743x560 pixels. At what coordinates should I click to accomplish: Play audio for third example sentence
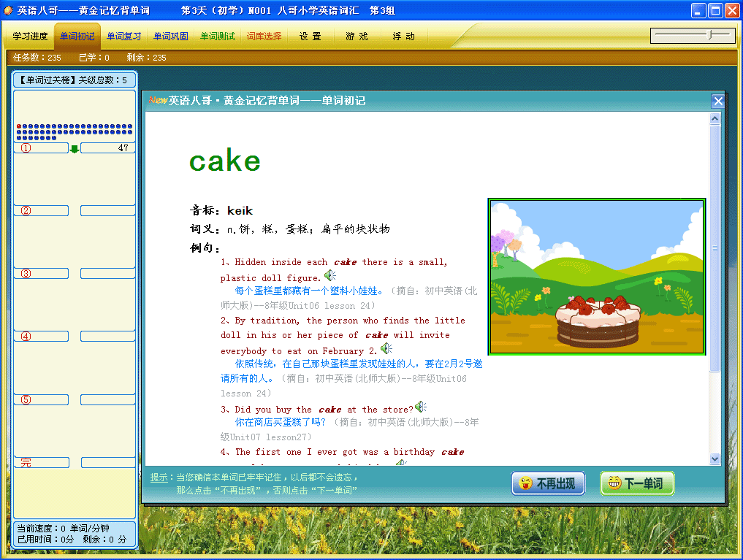[421, 407]
